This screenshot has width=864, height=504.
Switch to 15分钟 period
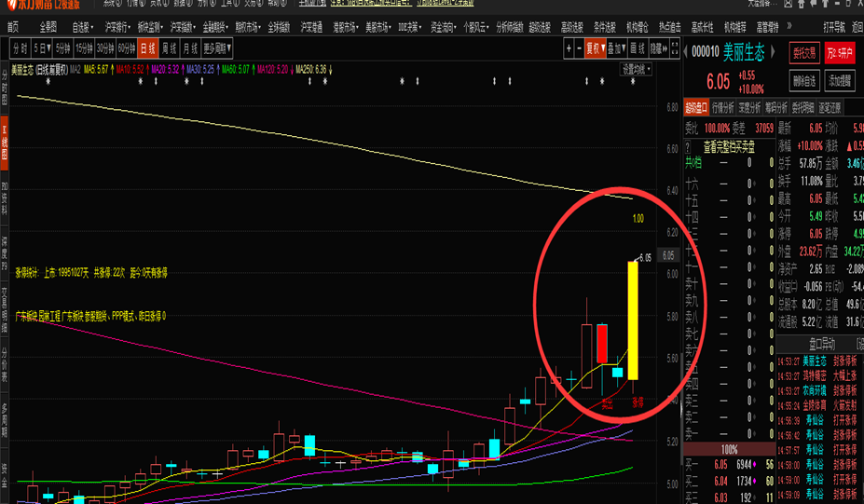click(84, 49)
